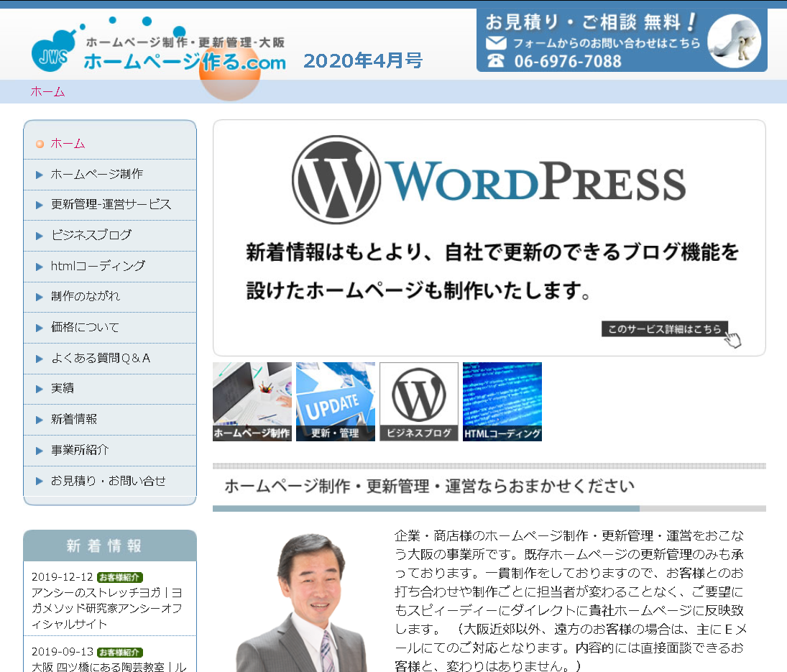Open the アンシーのストレッチヨガ news link

click(107, 608)
